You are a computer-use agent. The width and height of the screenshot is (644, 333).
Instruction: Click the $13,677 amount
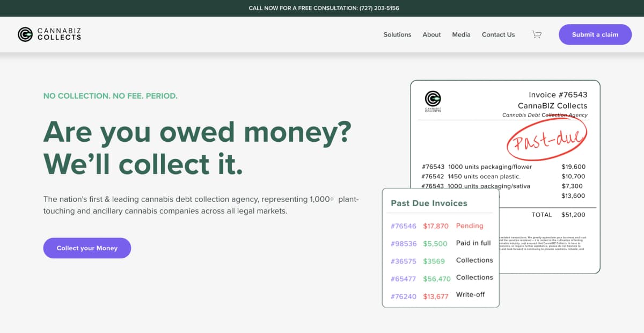(x=436, y=296)
